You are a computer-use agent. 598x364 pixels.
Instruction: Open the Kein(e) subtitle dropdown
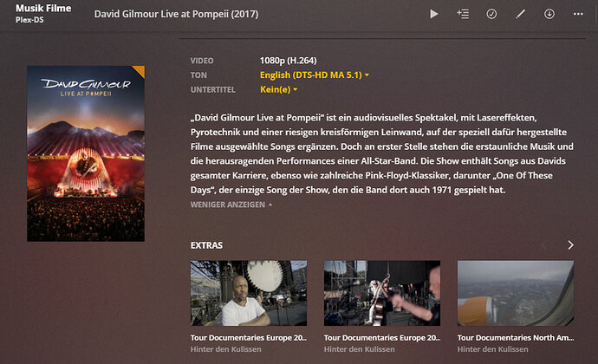coord(278,89)
